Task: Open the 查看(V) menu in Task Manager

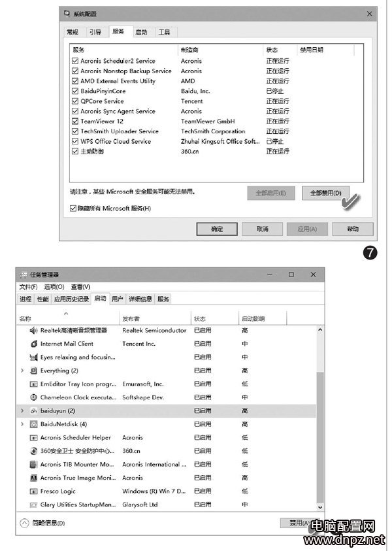Action: [81, 287]
